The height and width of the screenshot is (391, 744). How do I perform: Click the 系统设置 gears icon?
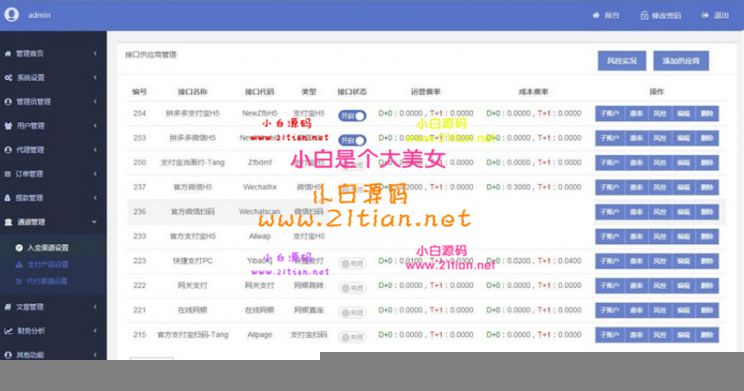coord(8,77)
